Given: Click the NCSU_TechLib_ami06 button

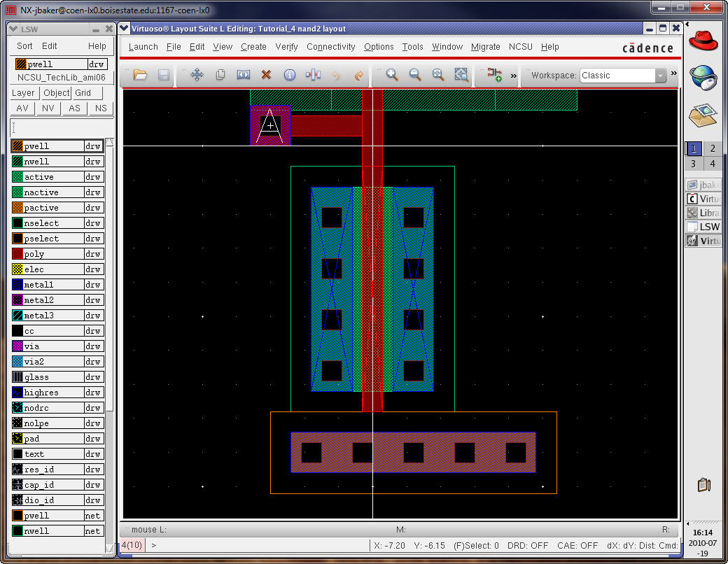Looking at the screenshot, I should pos(61,78).
